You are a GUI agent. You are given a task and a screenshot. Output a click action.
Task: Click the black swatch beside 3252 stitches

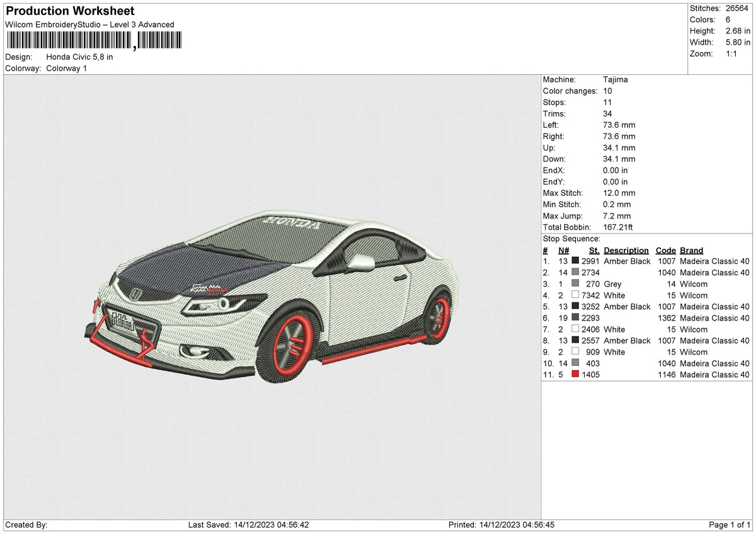(575, 307)
